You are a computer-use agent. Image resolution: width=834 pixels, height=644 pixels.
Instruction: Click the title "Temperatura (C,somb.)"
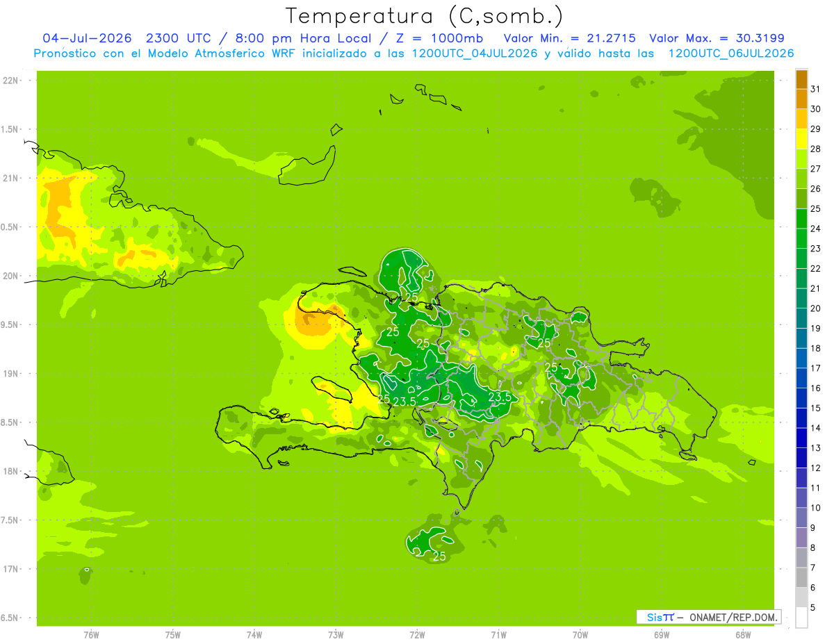[424, 16]
